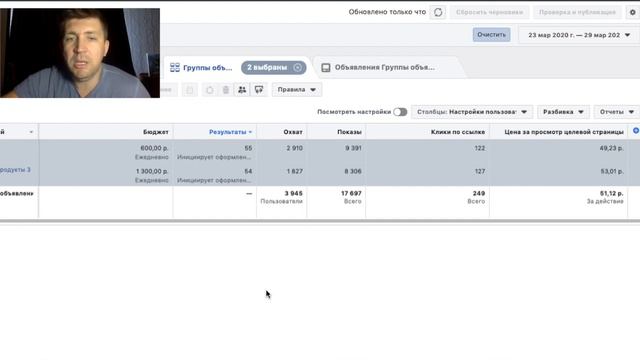Open the Столбцы: Настройки dropdown
The height and width of the screenshot is (360, 640).
click(x=472, y=112)
